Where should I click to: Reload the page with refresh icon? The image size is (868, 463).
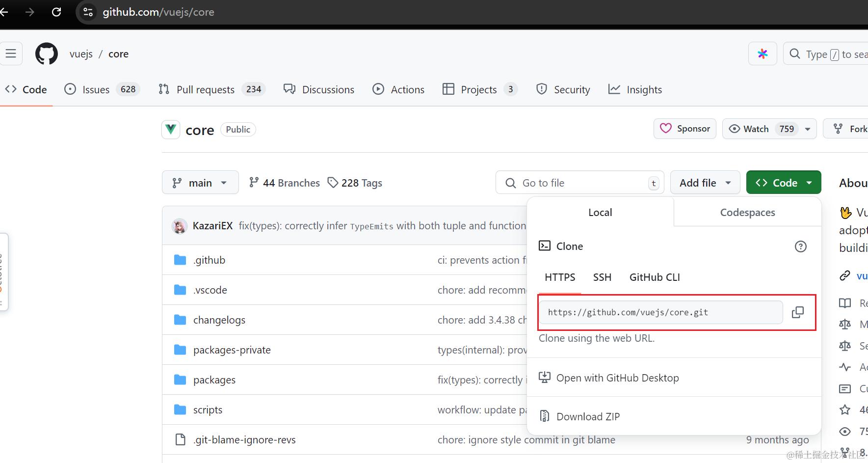tap(56, 12)
